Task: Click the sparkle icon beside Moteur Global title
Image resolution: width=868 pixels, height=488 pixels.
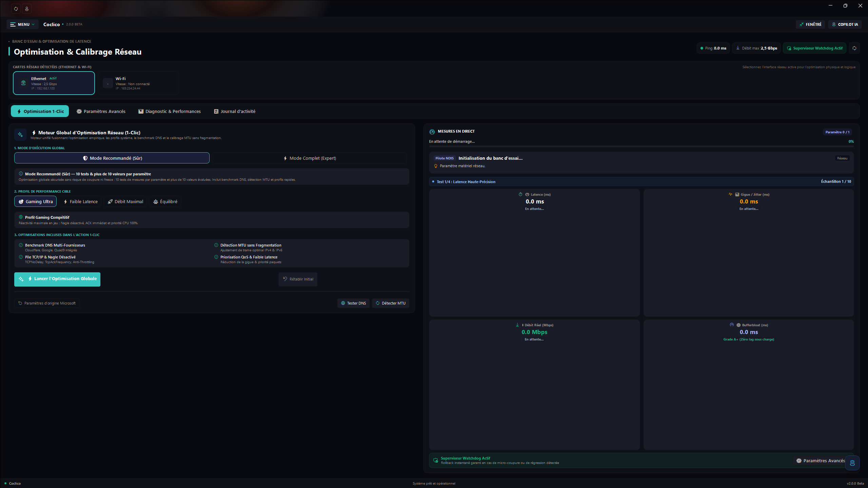Action: click(x=20, y=135)
